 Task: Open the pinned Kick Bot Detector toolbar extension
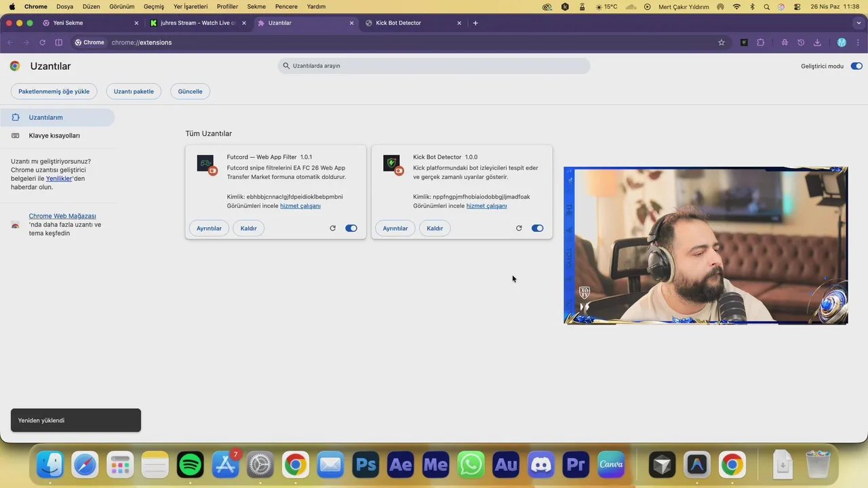pos(744,42)
